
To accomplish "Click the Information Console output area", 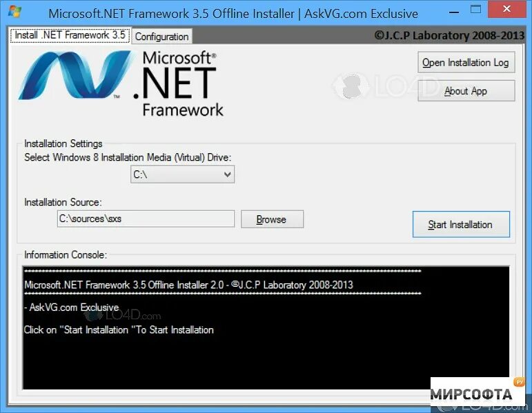I will pos(266,328).
